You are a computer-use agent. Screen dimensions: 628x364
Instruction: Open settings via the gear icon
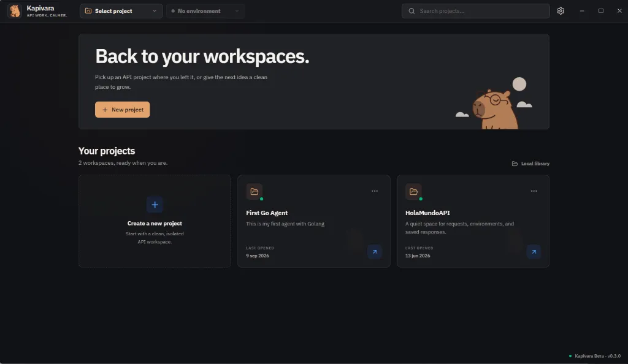pyautogui.click(x=561, y=11)
